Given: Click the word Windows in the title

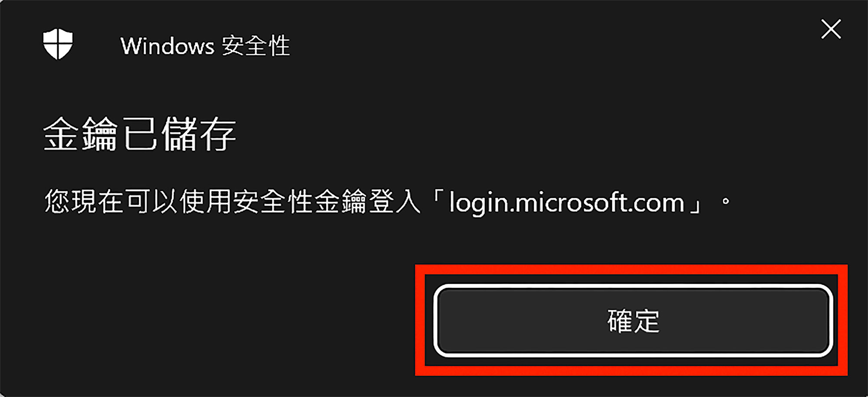Looking at the screenshot, I should point(168,46).
